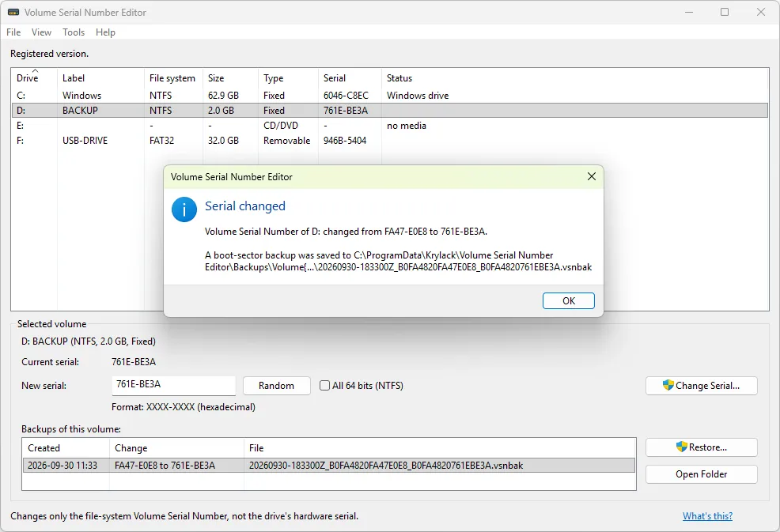Generate a Random serial number
780x532 pixels.
tap(277, 386)
